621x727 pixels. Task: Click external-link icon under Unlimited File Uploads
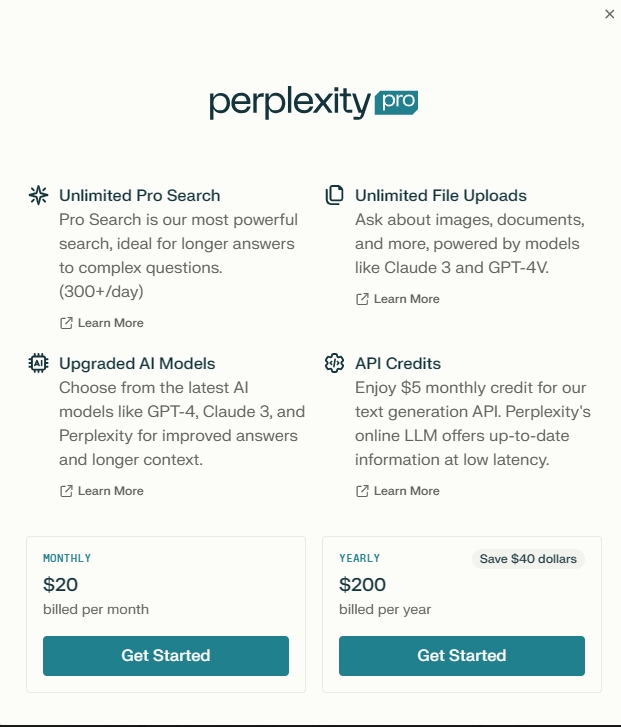362,299
